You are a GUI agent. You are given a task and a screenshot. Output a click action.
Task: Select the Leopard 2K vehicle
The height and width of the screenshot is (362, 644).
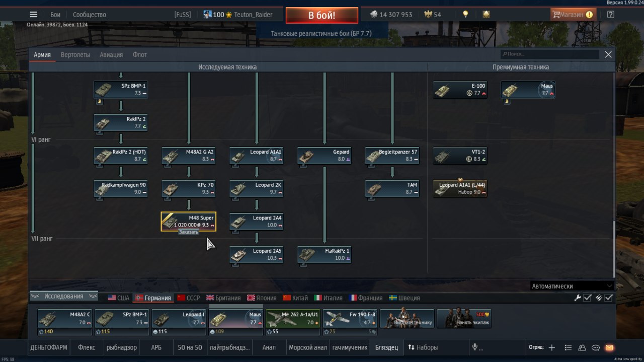(x=257, y=189)
